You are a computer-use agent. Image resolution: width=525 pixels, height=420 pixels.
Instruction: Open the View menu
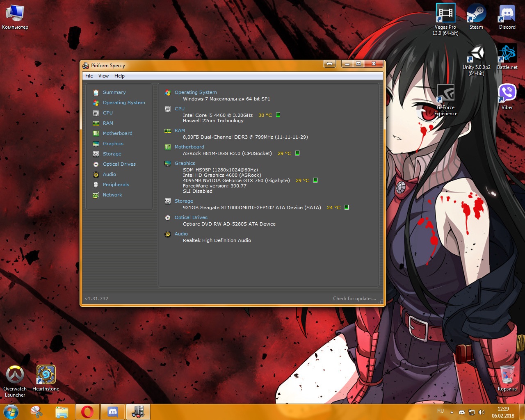coord(103,76)
